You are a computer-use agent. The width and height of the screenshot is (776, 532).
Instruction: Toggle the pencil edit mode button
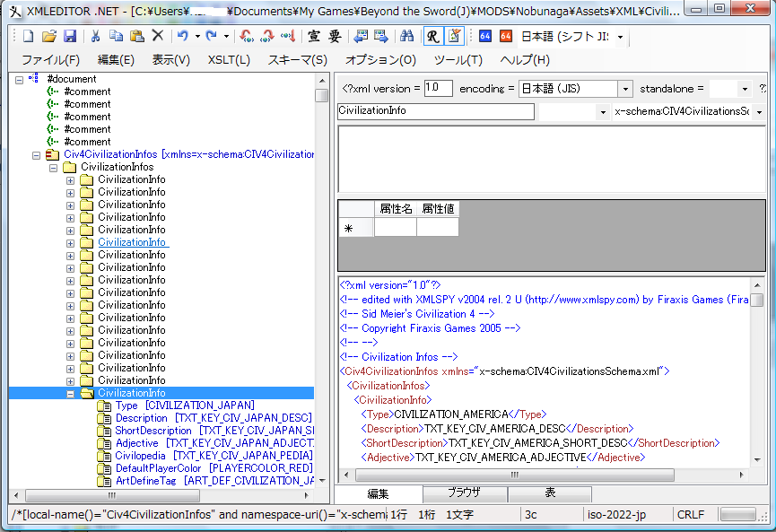tap(454, 37)
